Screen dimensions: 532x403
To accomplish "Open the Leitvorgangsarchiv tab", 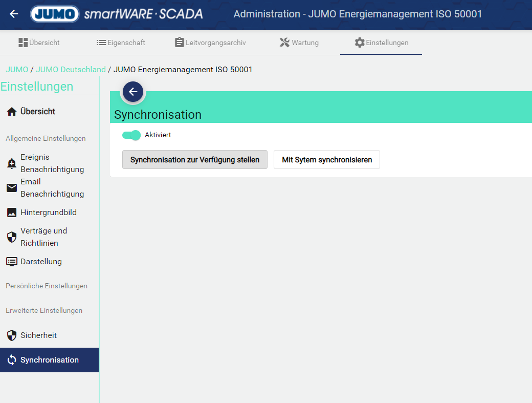I will click(x=210, y=43).
